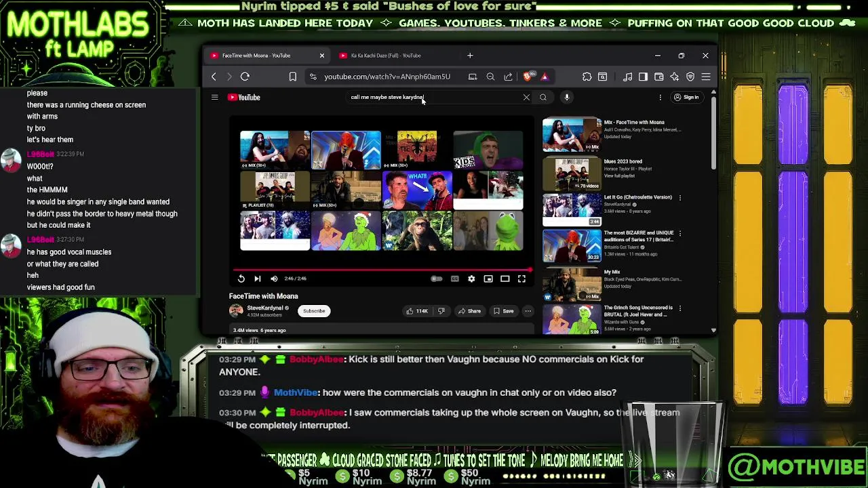The height and width of the screenshot is (488, 868).
Task: Click the browser address bar URL
Action: [387, 77]
